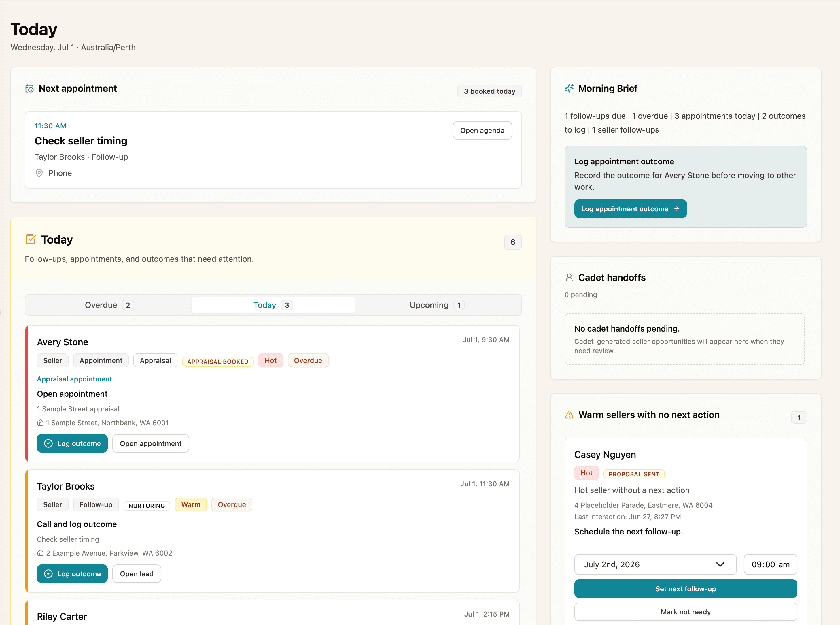Click the No cadet handoffs pending message
This screenshot has height=625, width=840.
627,329
